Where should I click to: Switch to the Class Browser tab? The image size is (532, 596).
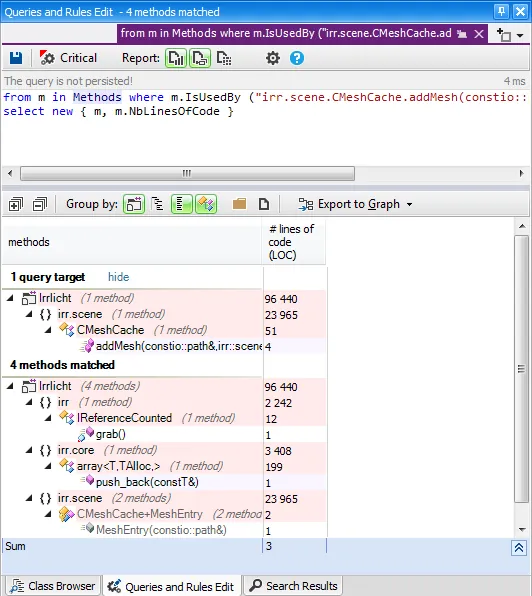click(x=53, y=586)
